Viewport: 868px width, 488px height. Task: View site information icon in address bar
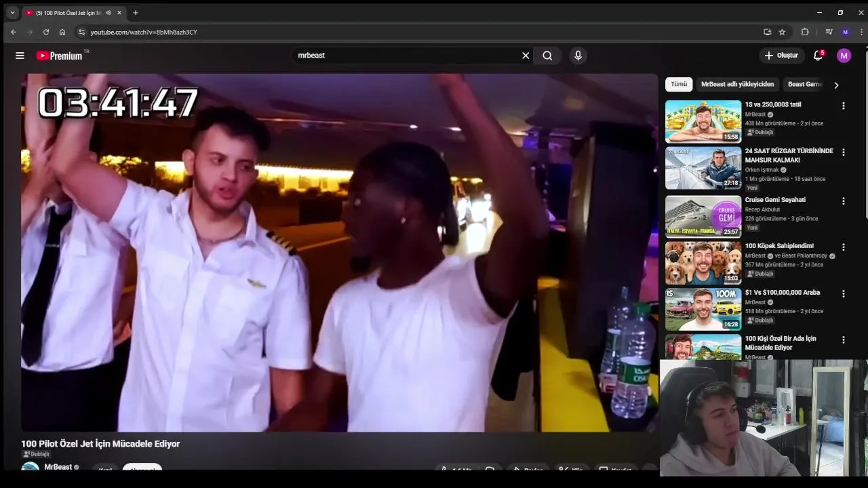tap(81, 32)
